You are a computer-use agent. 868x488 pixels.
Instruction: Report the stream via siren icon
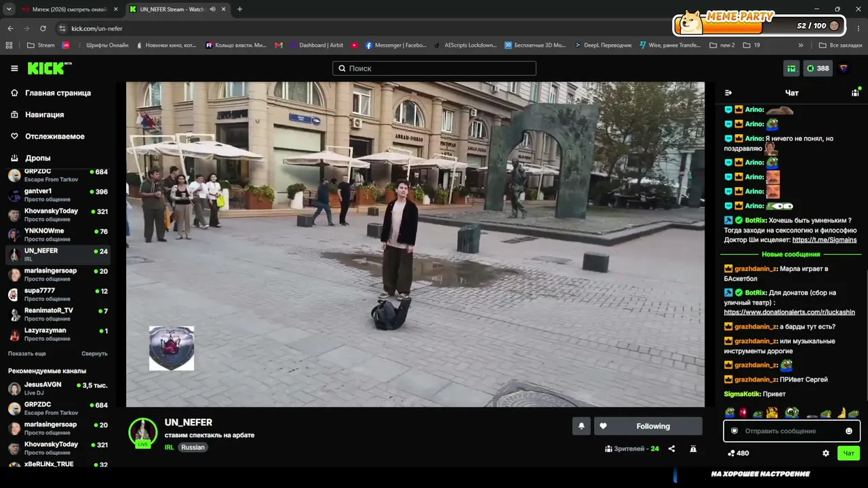[x=693, y=449]
